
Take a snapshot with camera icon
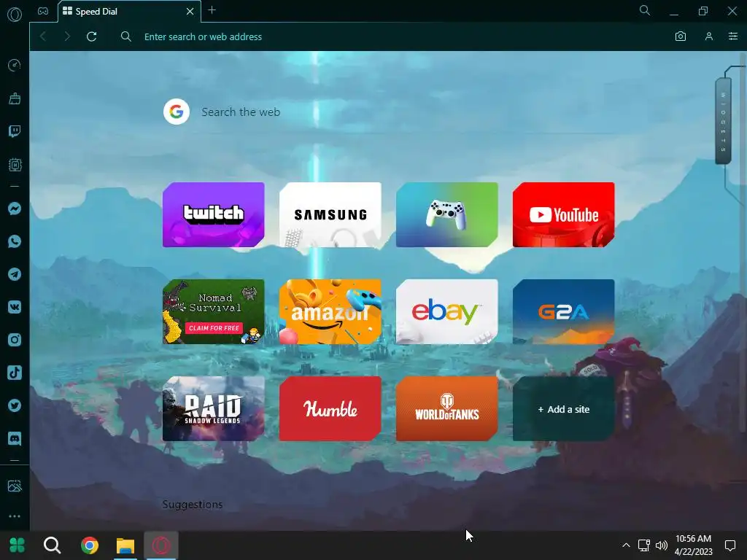click(681, 36)
